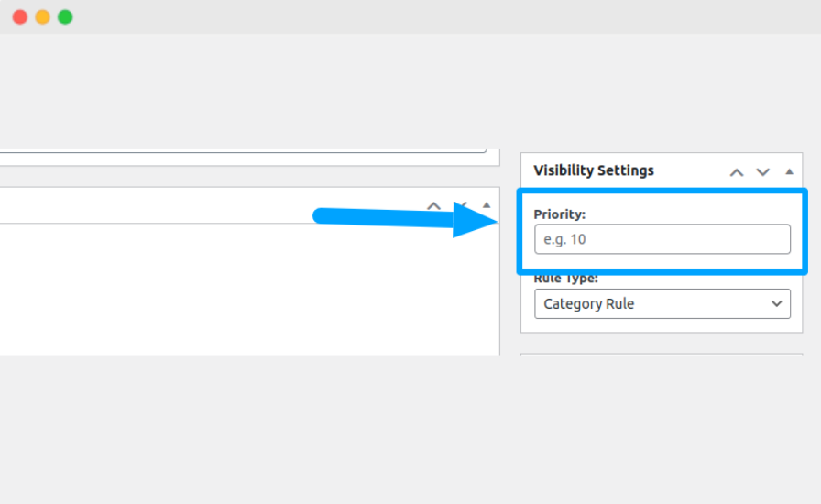The image size is (821, 504).
Task: Move the left meta box down
Action: [x=461, y=205]
